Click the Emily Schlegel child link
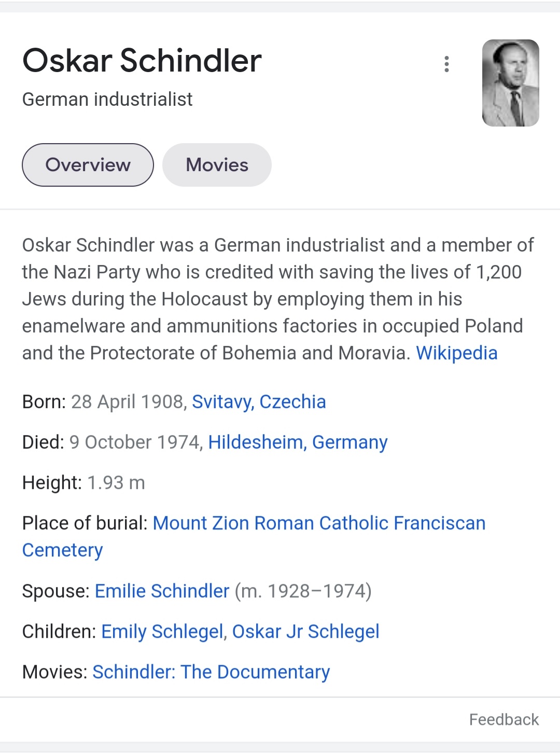Viewport: 560px width, 755px height. coord(162,632)
